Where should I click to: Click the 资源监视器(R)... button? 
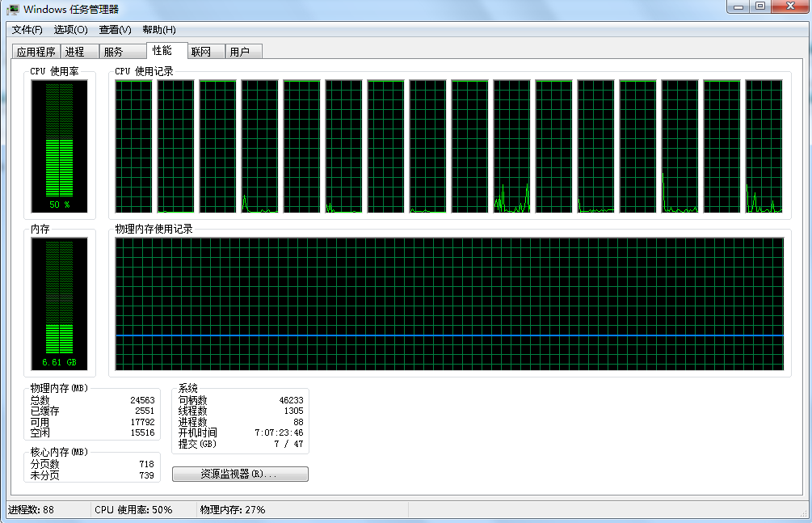(240, 474)
